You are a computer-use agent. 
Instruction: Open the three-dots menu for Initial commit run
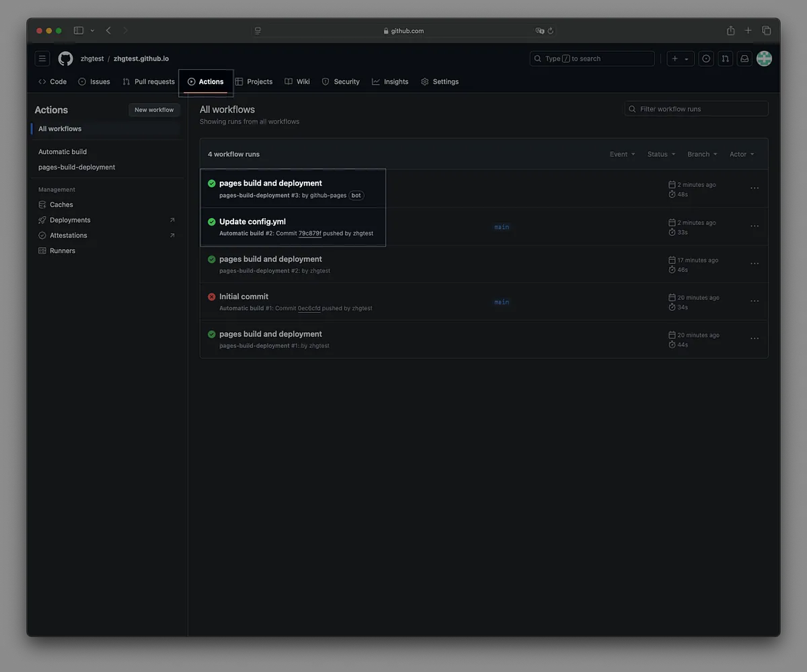coord(755,301)
